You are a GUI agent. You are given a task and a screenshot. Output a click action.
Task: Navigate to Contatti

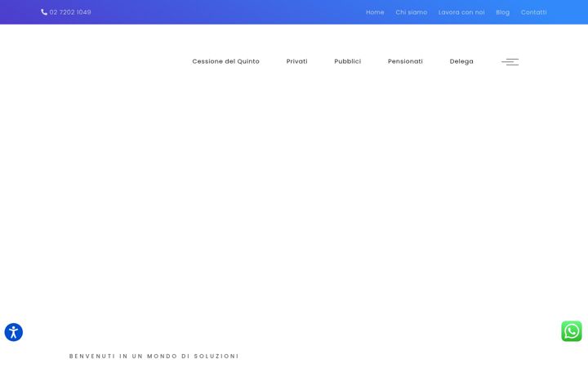(x=533, y=12)
